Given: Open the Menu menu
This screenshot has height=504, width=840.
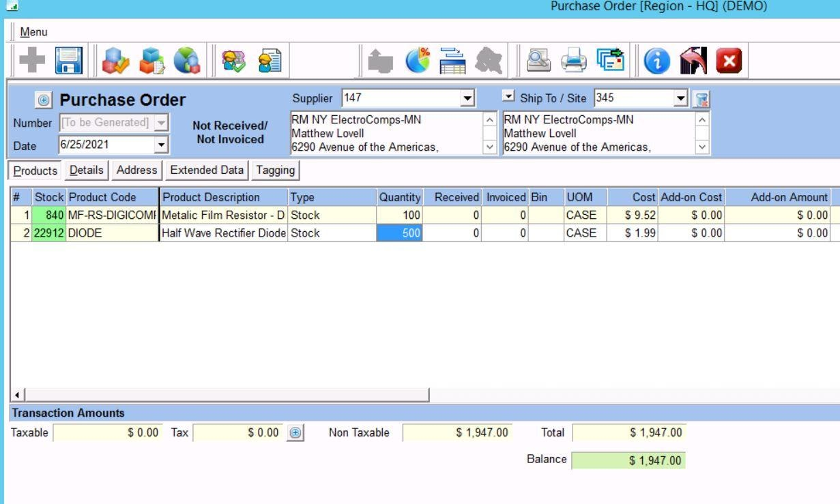Looking at the screenshot, I should click(33, 32).
